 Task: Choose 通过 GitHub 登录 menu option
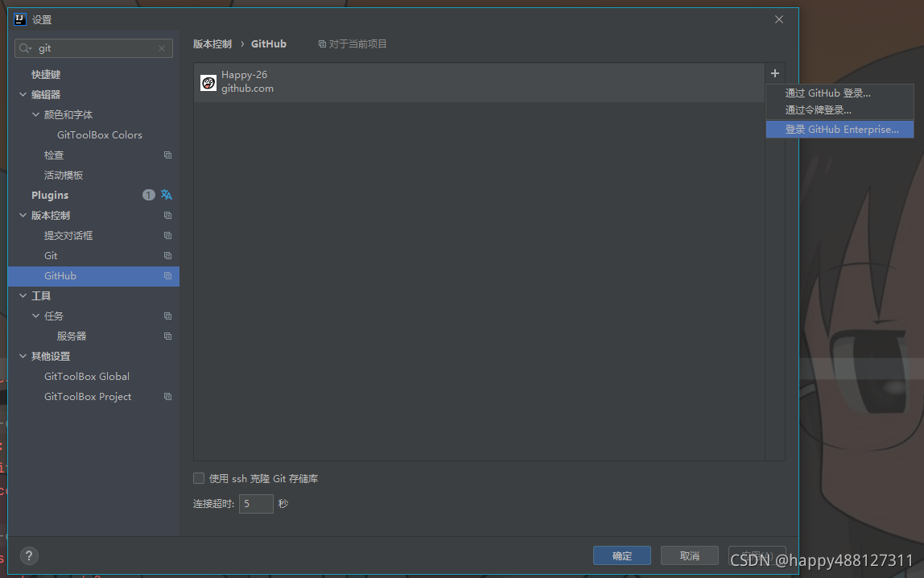click(x=839, y=93)
